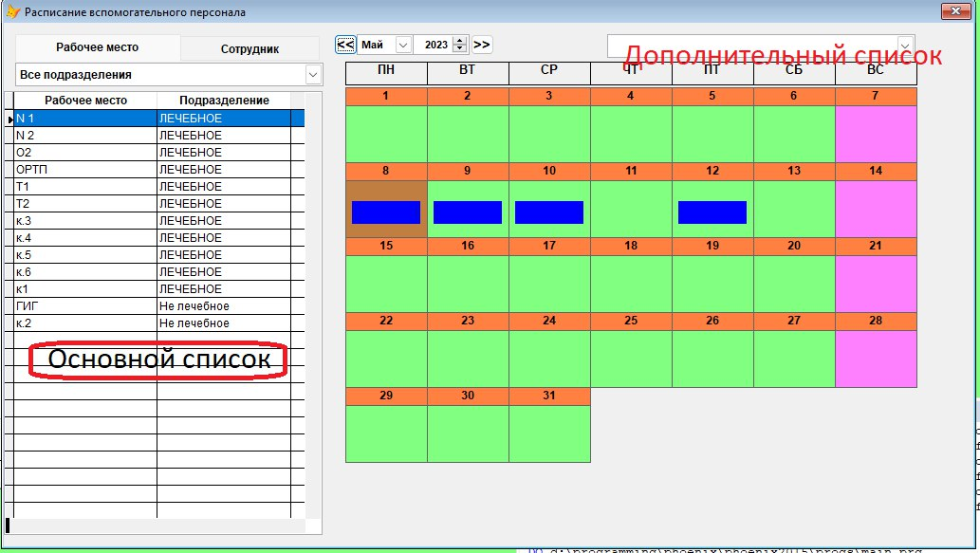Image resolution: width=980 pixels, height=553 pixels.
Task: Click the Подразделение column header
Action: 224,101
